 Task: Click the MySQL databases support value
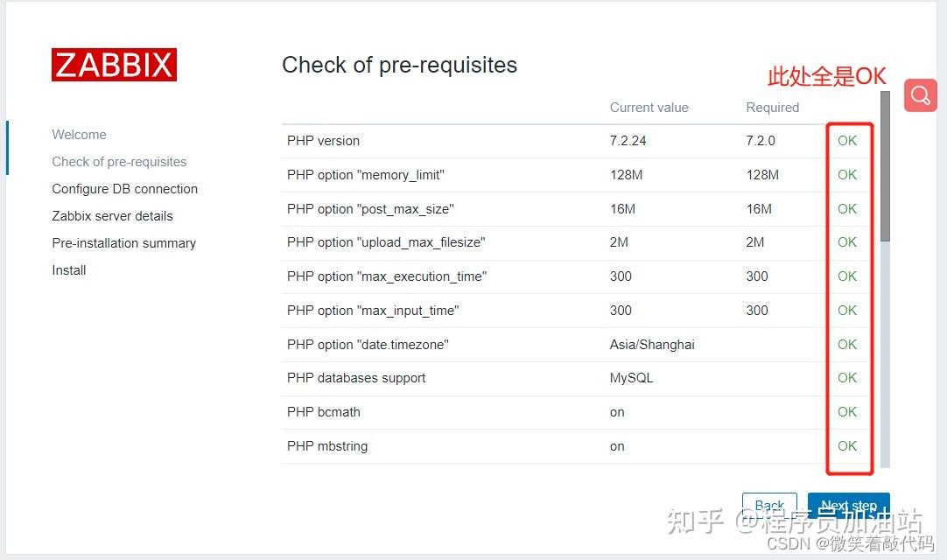(x=631, y=378)
